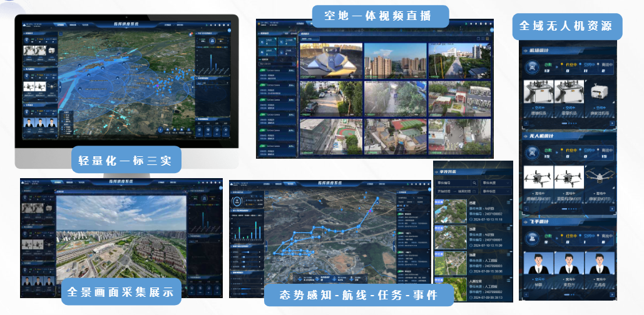
Task: Open the 事件来源 dropdown in event list
Action: [495, 183]
